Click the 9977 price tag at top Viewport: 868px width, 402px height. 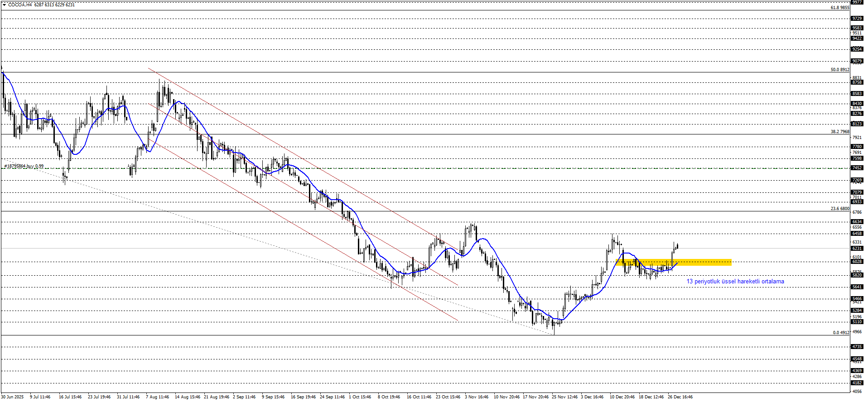857,2
